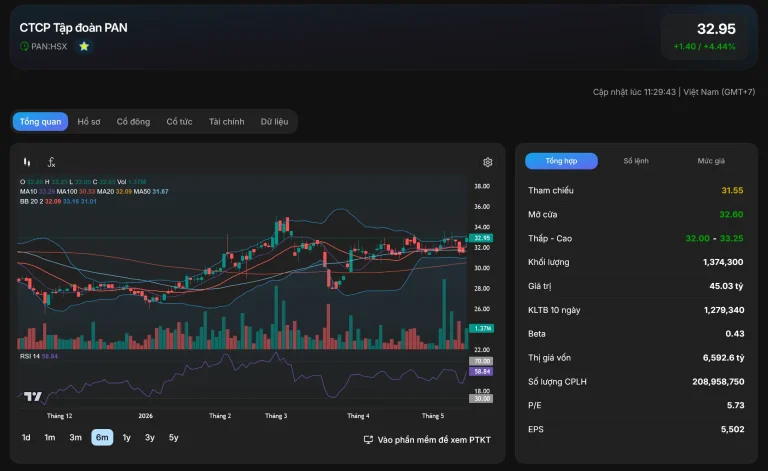
Task: Set chart range to 3m
Action: [75, 437]
